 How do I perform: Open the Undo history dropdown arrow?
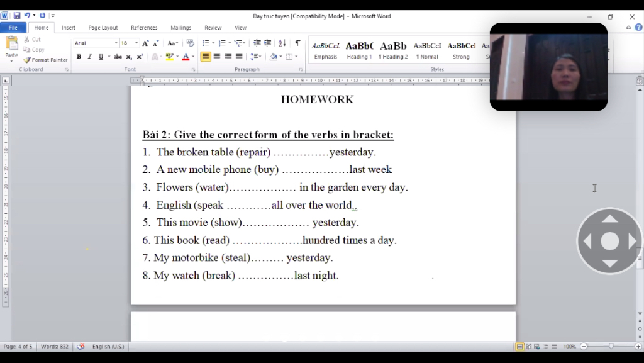tap(34, 16)
